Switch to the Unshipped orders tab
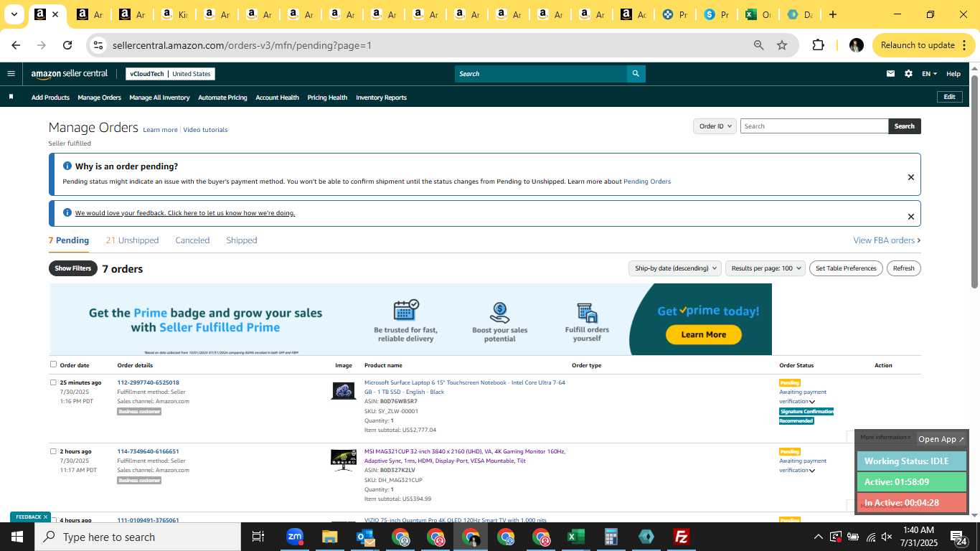The height and width of the screenshot is (551, 980). (x=132, y=240)
